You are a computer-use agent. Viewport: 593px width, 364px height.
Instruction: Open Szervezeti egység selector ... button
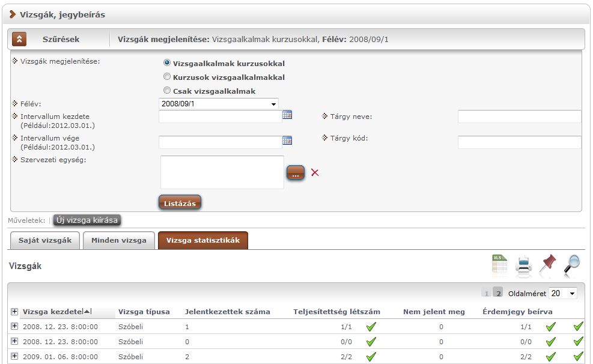pos(296,173)
